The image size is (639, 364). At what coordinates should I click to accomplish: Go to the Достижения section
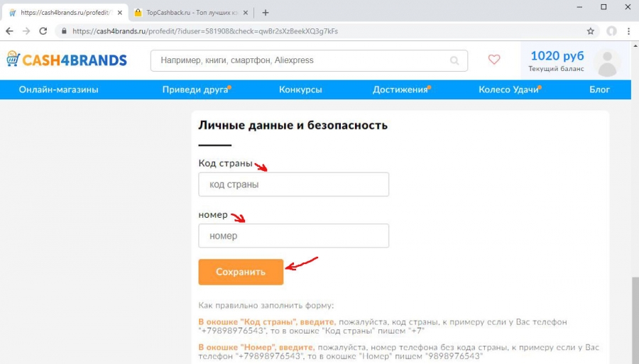coord(400,89)
